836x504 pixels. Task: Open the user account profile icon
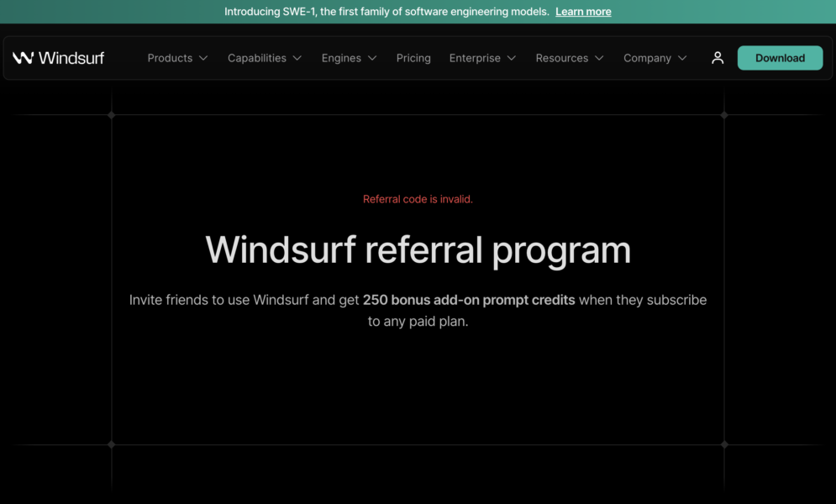pyautogui.click(x=718, y=57)
